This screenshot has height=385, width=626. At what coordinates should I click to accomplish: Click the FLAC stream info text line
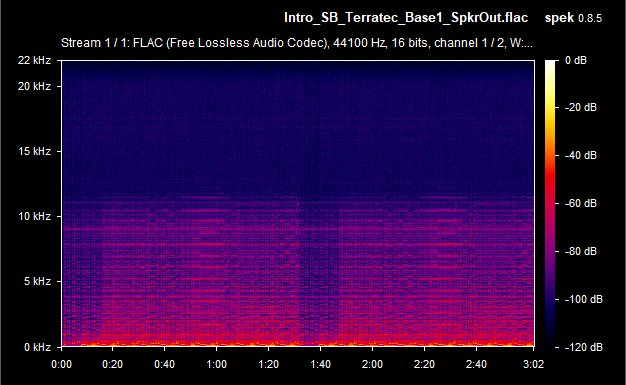pyautogui.click(x=297, y=43)
